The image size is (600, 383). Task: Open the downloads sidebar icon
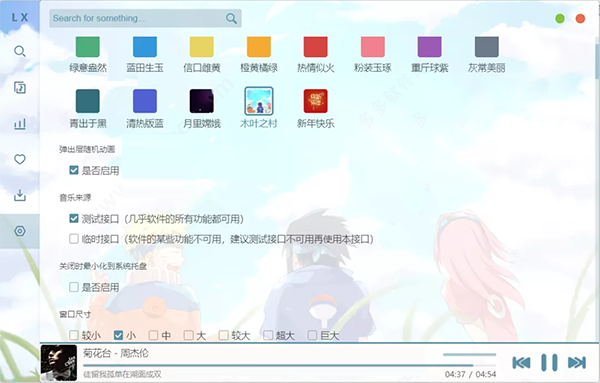[20, 195]
